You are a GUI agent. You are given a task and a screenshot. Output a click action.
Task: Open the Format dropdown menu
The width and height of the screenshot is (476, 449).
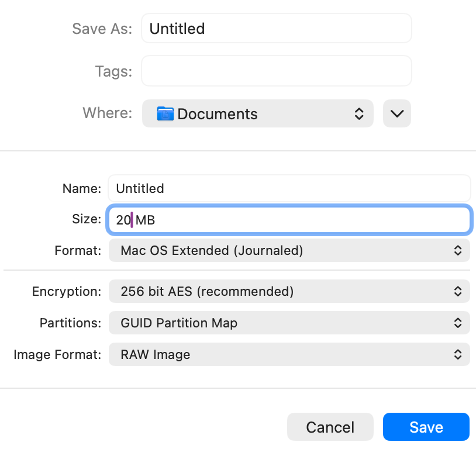tap(289, 251)
